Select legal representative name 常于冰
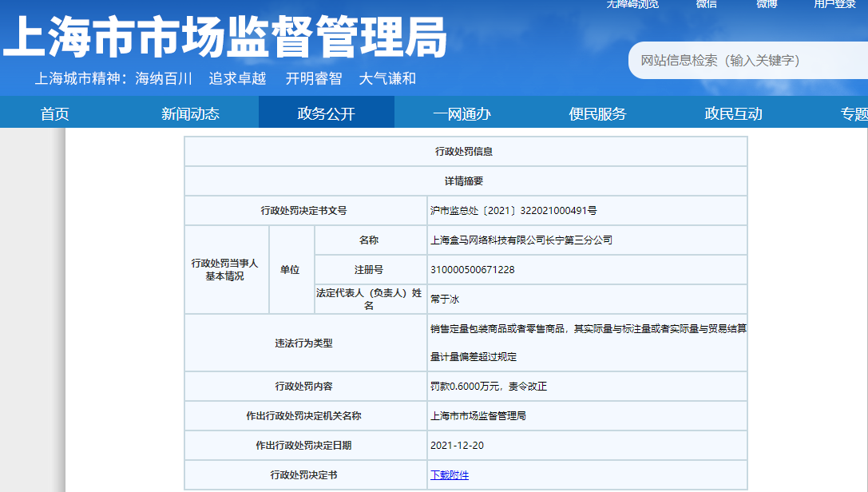The height and width of the screenshot is (492, 868). 445,300
